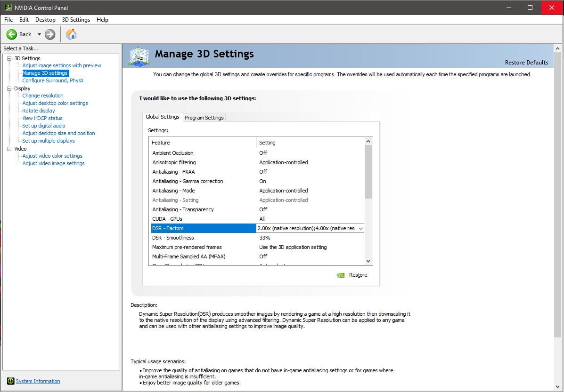Click settings list scroll-down arrow
This screenshot has height=392, width=564.
tap(368, 261)
